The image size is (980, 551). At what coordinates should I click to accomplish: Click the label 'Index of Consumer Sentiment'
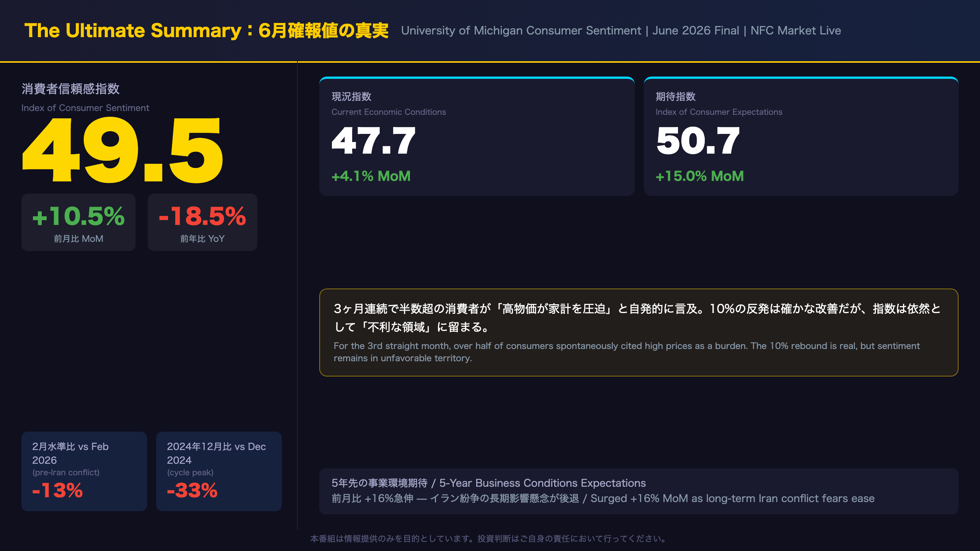click(x=85, y=108)
